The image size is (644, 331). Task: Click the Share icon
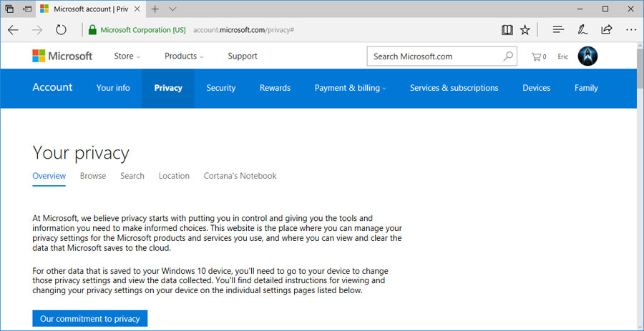[x=606, y=29]
